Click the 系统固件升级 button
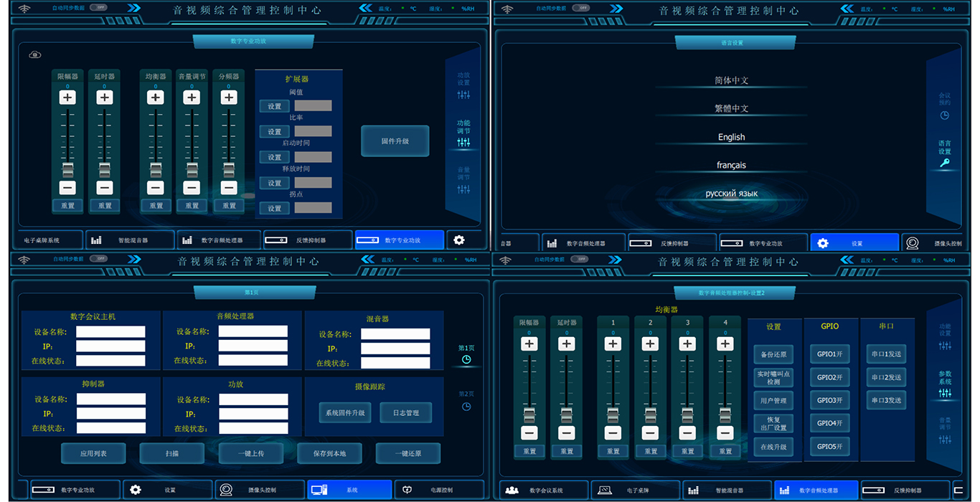The image size is (980, 502). 345,412
